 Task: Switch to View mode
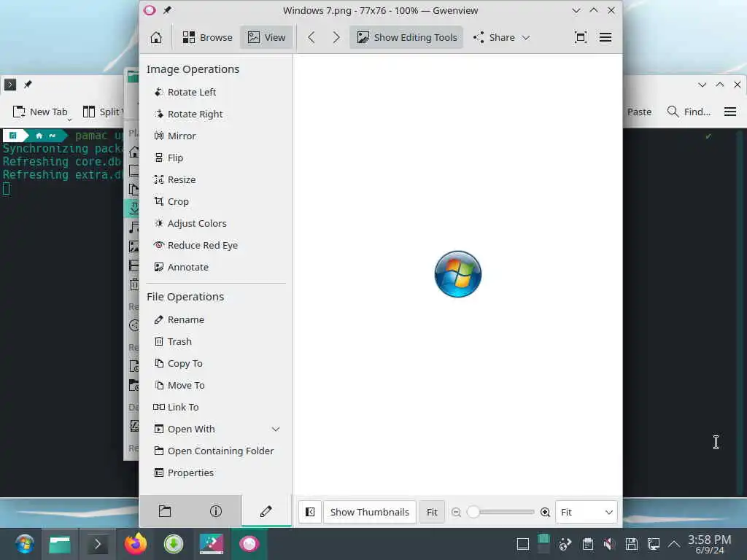tap(266, 37)
